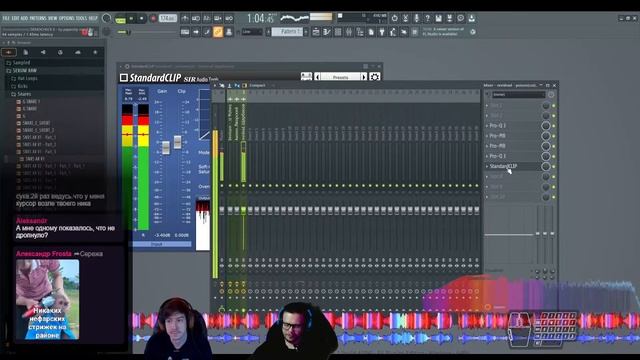Toggle the metronome icon

point(185,18)
